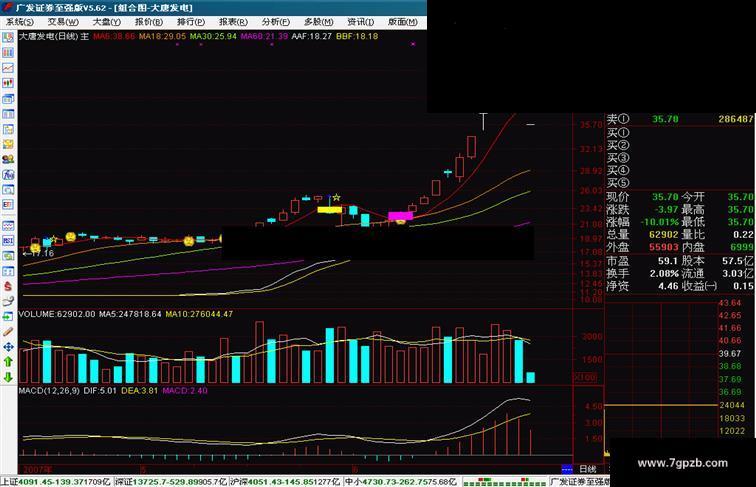The height and width of the screenshot is (487, 756).
Task: Click the window panel icon below fx icon
Action: pos(8,189)
